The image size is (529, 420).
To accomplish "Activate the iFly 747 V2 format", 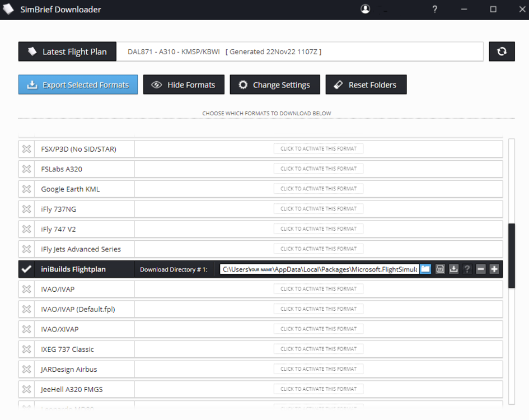I will pos(318,228).
